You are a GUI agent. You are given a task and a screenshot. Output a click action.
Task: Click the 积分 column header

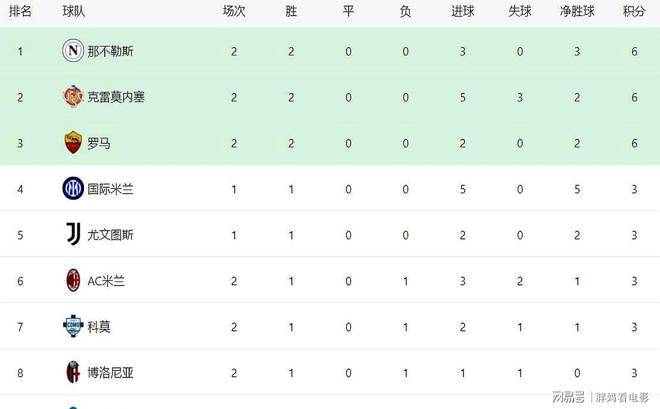coord(634,11)
